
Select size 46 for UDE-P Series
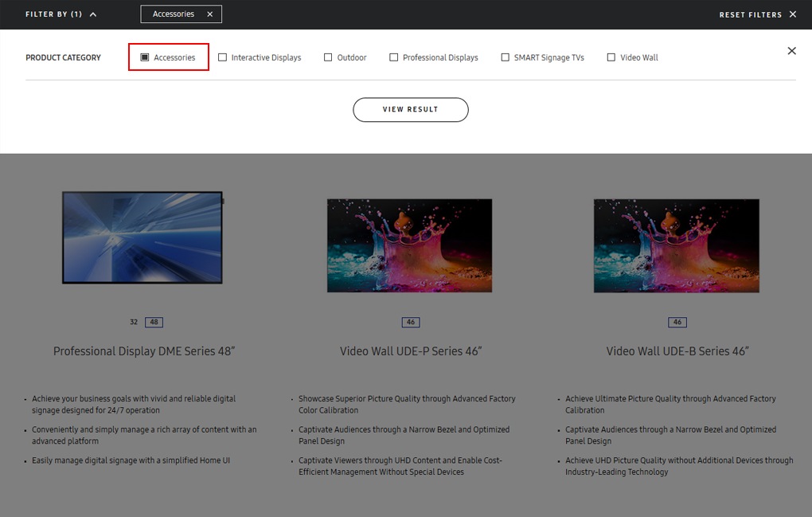pyautogui.click(x=411, y=322)
